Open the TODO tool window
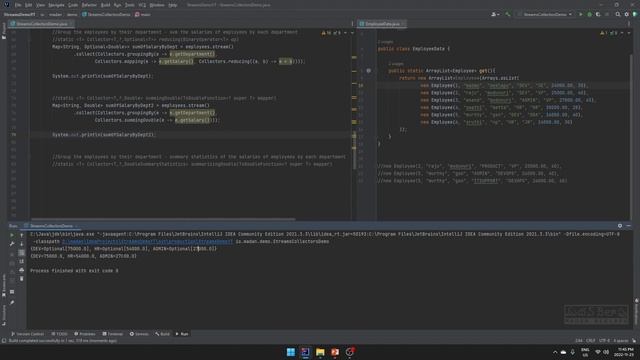The image size is (640, 360). pyautogui.click(x=60, y=334)
